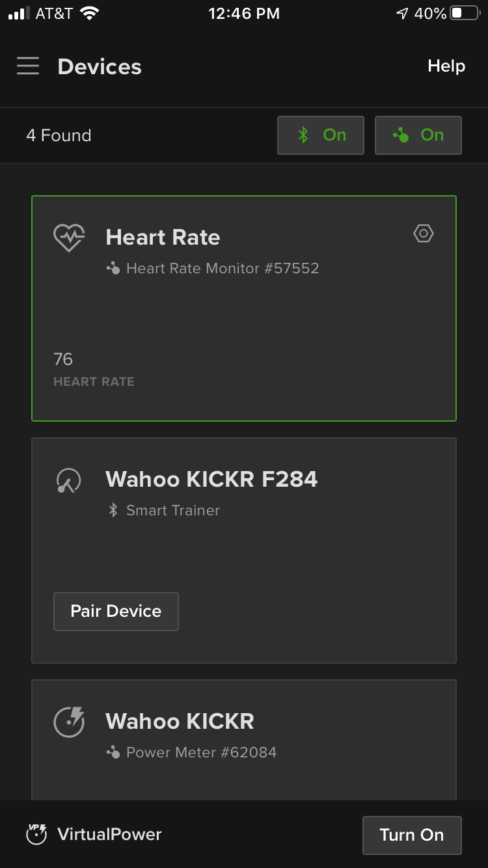Open the hamburger navigation menu
This screenshot has height=868, width=488.
tap(28, 66)
